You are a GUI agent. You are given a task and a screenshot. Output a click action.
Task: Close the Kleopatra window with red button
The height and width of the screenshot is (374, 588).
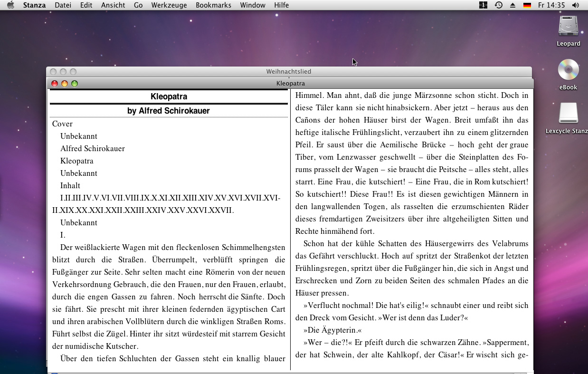click(x=55, y=84)
